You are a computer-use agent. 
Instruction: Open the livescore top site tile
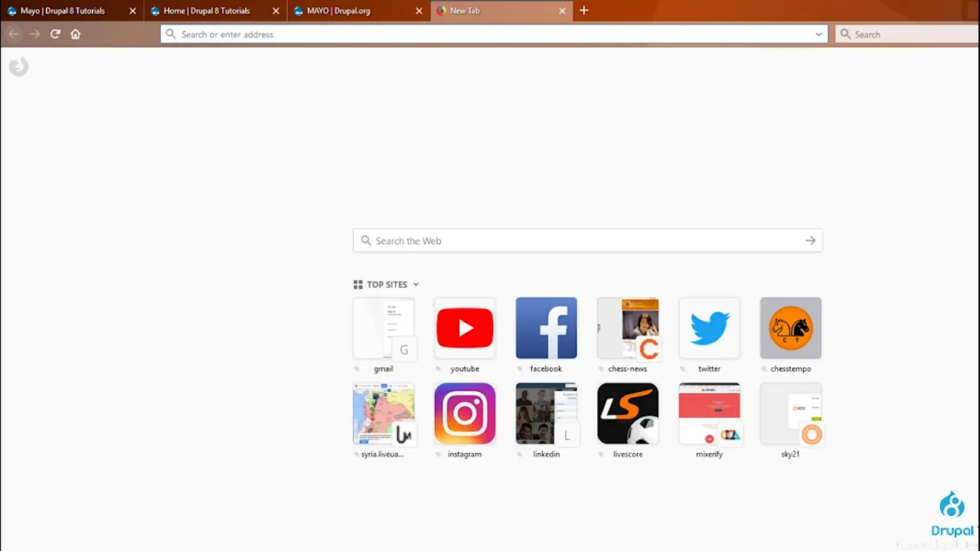pyautogui.click(x=628, y=413)
